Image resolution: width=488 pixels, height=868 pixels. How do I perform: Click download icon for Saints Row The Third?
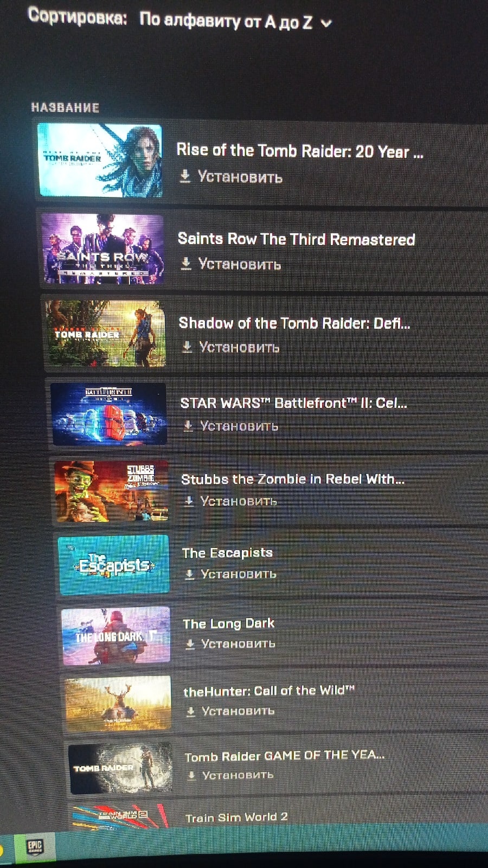[186, 263]
